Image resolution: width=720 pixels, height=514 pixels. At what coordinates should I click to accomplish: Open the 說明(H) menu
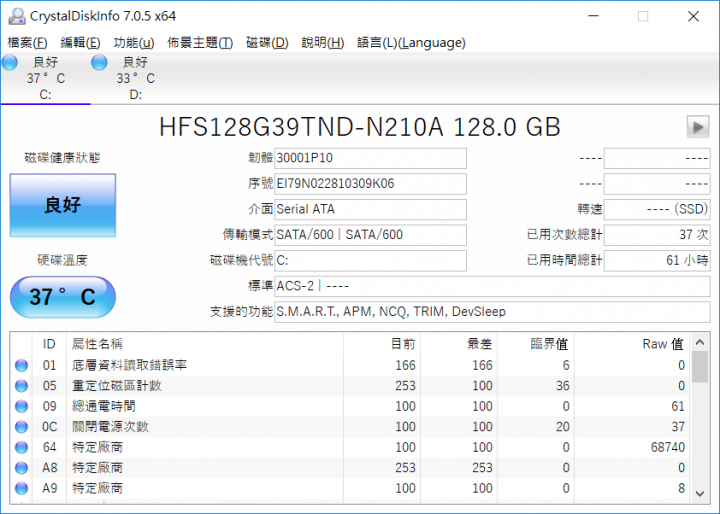(323, 43)
